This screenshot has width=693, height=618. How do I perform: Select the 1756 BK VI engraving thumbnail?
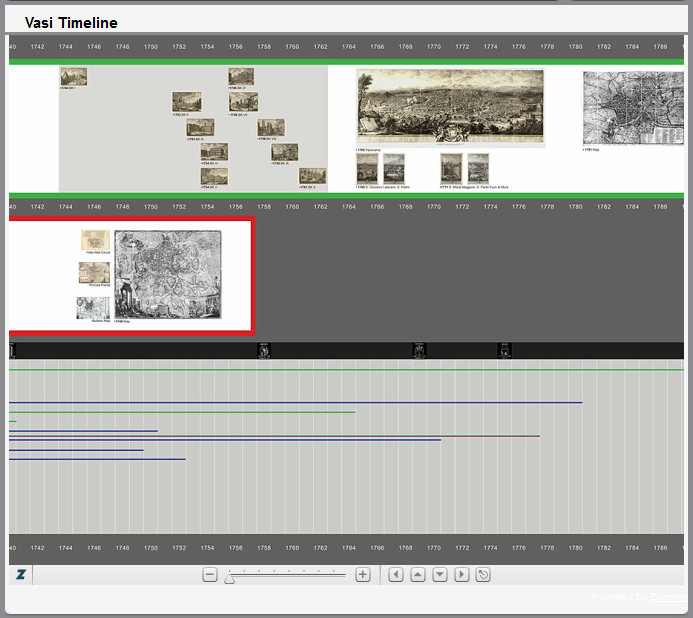241,77
